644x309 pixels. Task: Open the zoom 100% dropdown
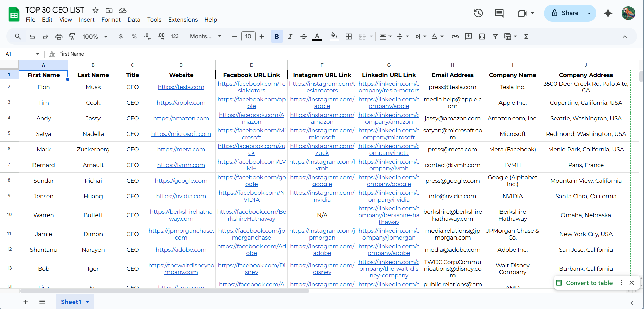tap(95, 37)
